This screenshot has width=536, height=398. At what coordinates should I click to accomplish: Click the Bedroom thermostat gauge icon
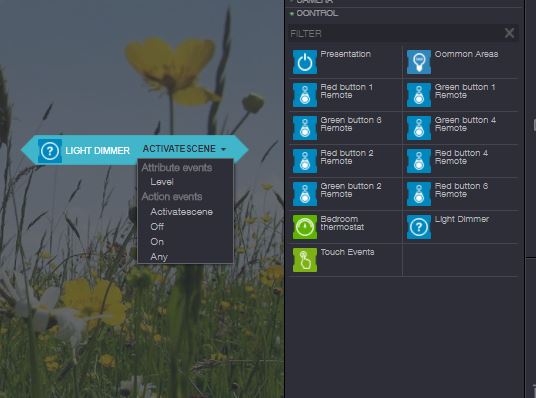[x=305, y=227]
